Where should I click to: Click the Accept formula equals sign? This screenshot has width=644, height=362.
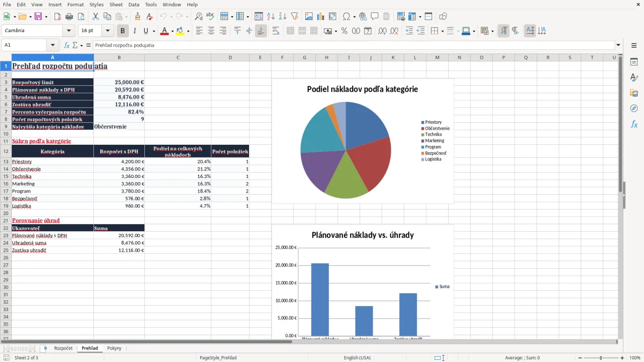pos(89,45)
